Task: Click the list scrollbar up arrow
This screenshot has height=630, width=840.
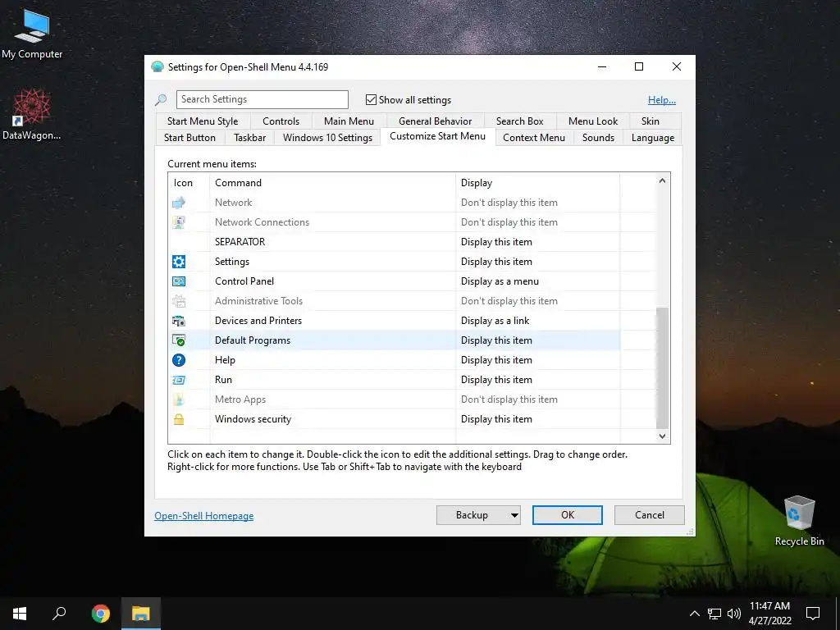Action: 662,180
